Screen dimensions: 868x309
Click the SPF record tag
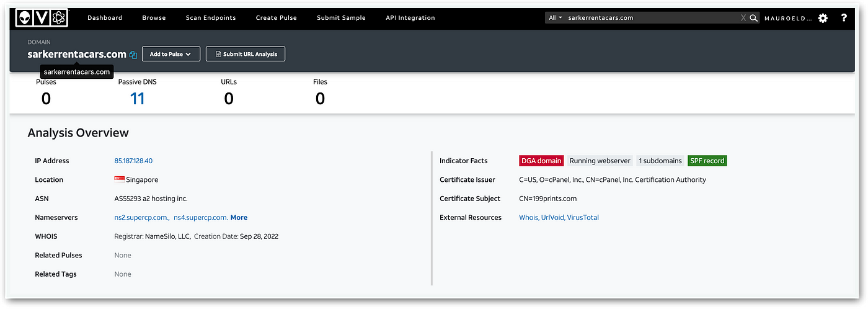pos(707,161)
